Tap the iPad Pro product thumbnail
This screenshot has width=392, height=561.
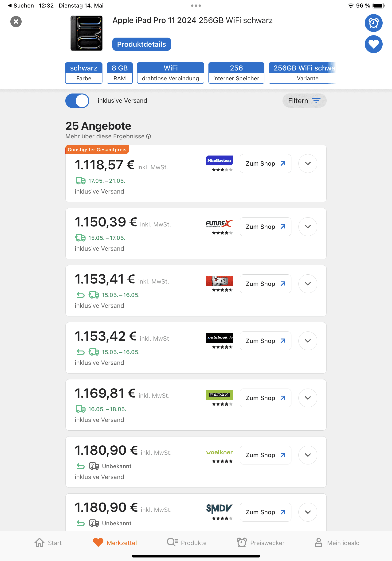tap(86, 33)
